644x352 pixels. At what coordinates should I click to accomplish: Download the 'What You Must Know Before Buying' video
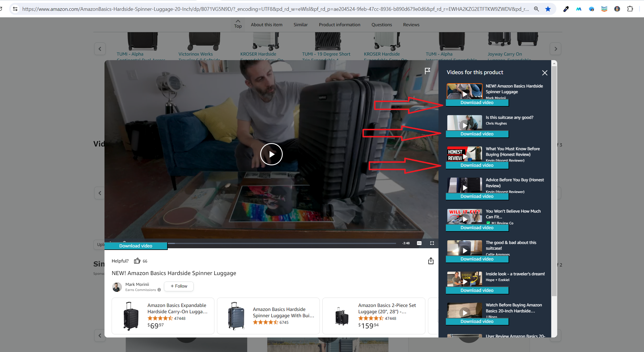click(477, 165)
